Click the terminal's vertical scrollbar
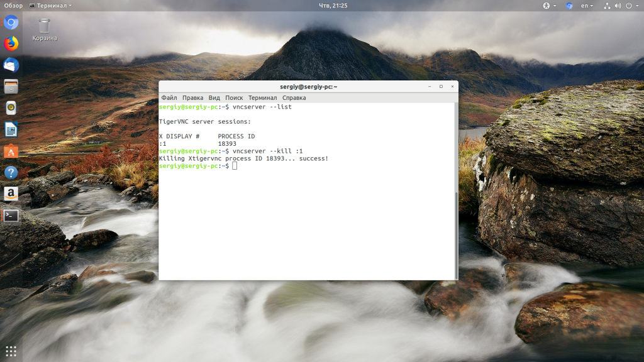Image resolution: width=644 pixels, height=362 pixels. click(x=456, y=233)
